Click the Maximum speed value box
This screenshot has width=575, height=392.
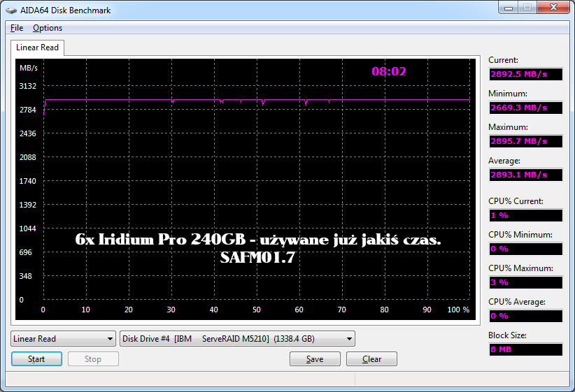click(x=525, y=141)
